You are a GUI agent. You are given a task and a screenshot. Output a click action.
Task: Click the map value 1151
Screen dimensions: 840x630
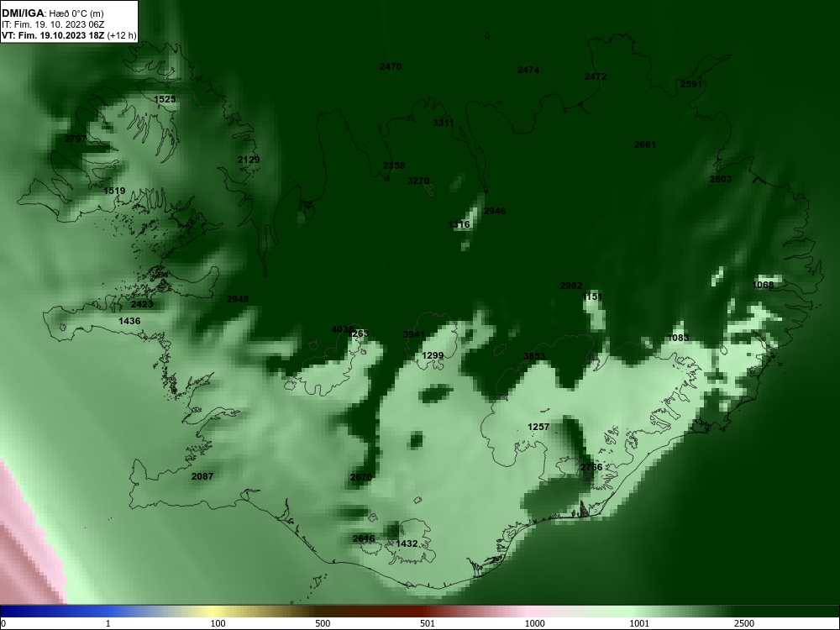(x=592, y=297)
